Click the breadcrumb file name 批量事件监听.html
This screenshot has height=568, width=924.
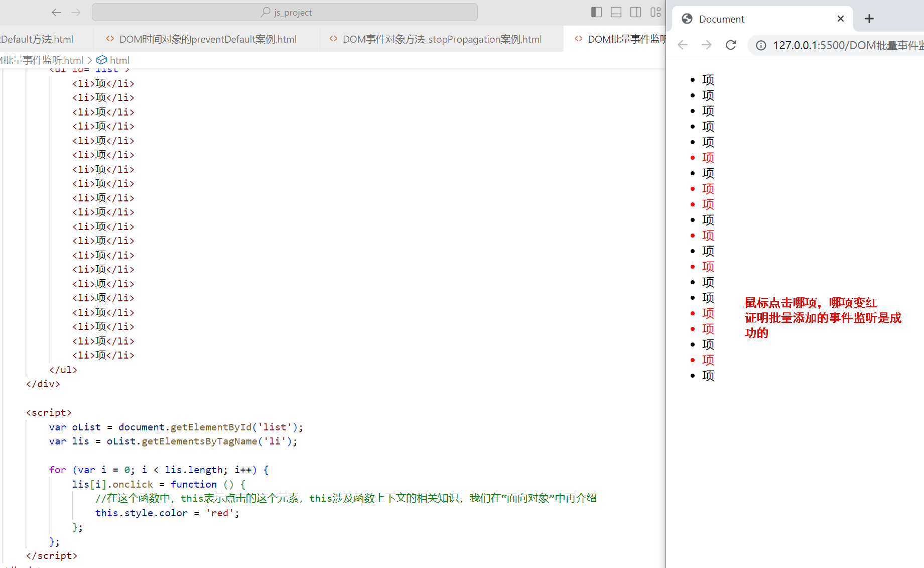click(x=42, y=60)
